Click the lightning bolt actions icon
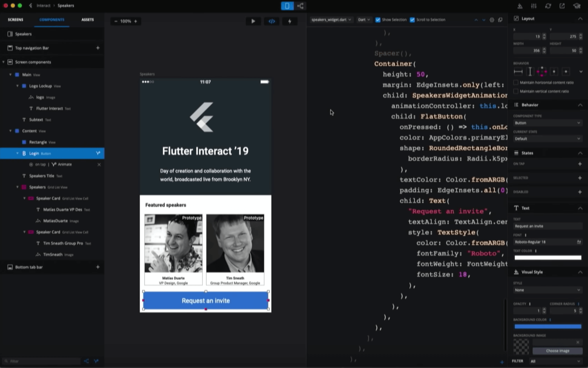Screen dimensions: 588x368 click(290, 21)
